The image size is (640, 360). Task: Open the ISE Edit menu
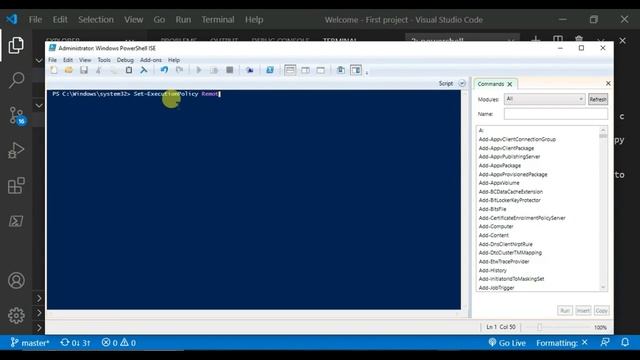(68, 60)
